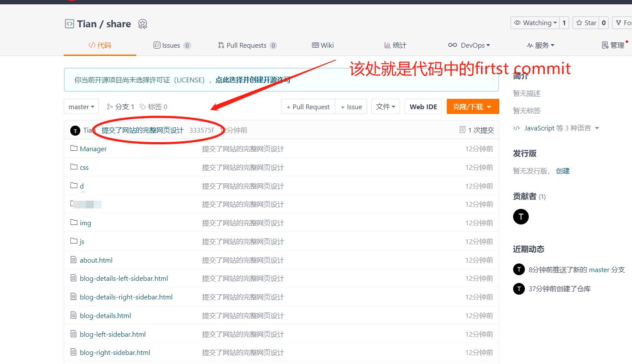Switch to the 代码 tab

pos(100,45)
